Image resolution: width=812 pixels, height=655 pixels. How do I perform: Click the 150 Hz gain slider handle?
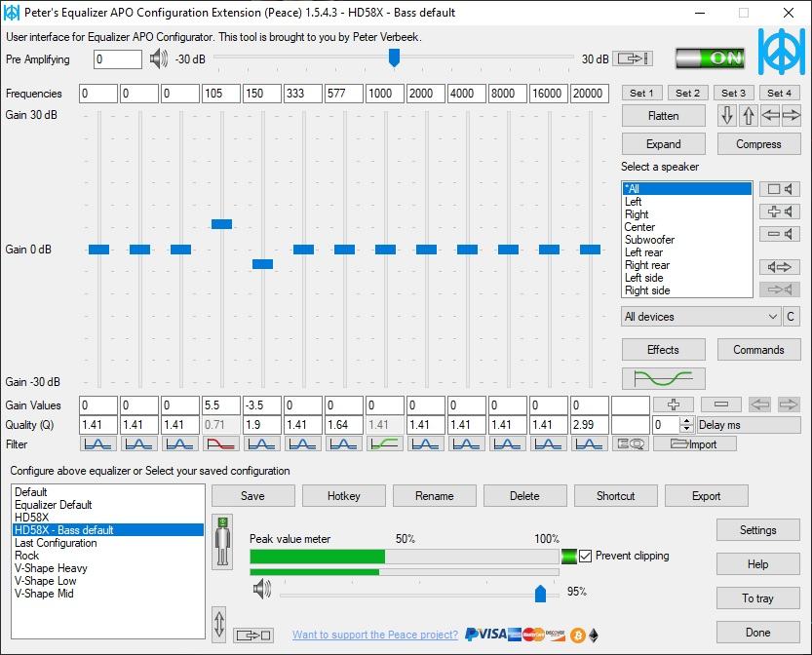[262, 264]
